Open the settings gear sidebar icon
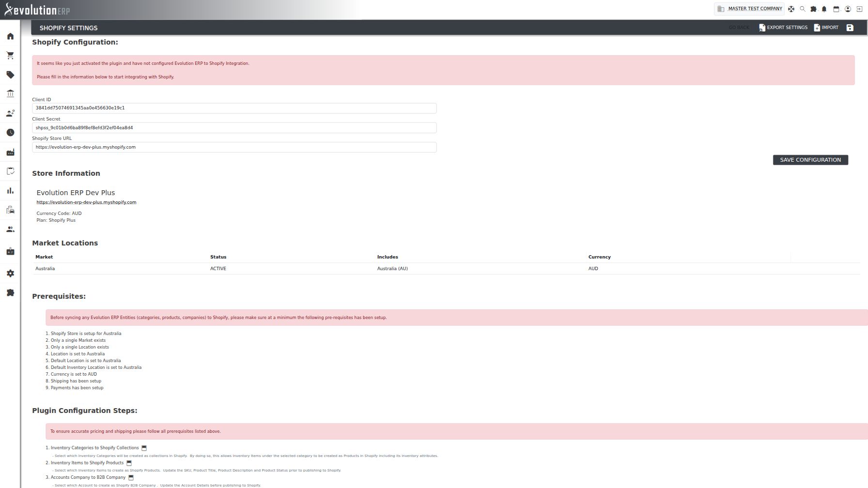The image size is (868, 488). (10, 274)
